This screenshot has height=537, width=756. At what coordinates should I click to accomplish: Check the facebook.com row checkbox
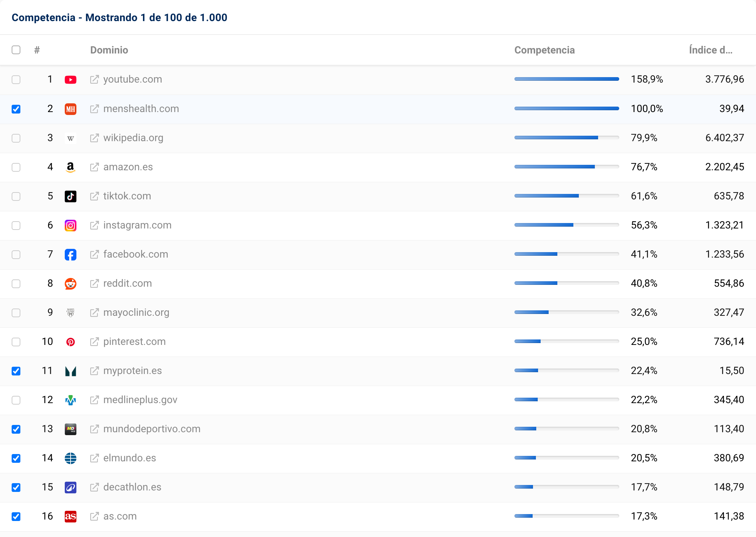[x=16, y=254]
